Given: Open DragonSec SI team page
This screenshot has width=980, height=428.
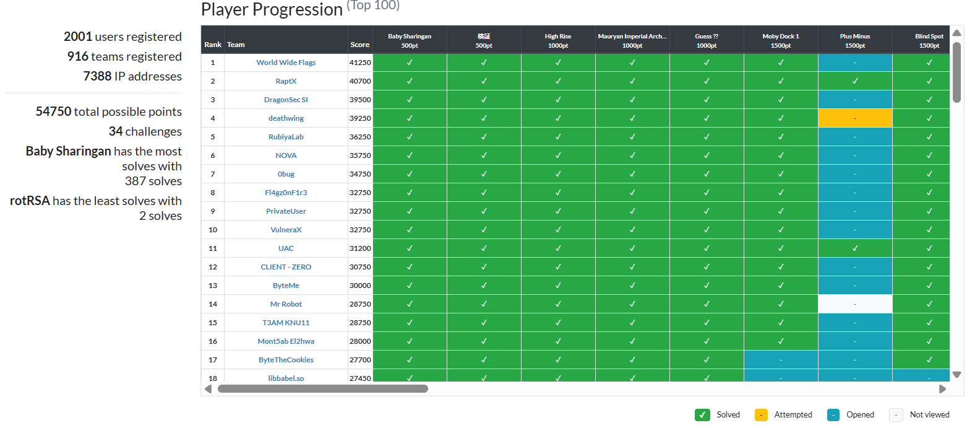Looking at the screenshot, I should (286, 100).
